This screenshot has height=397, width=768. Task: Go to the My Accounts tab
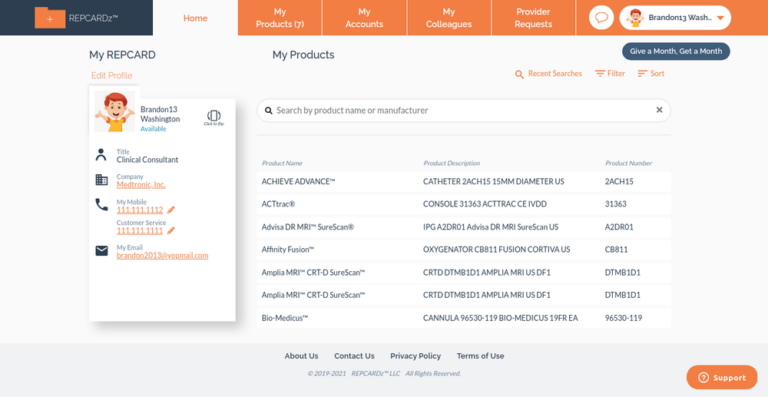coord(364,18)
